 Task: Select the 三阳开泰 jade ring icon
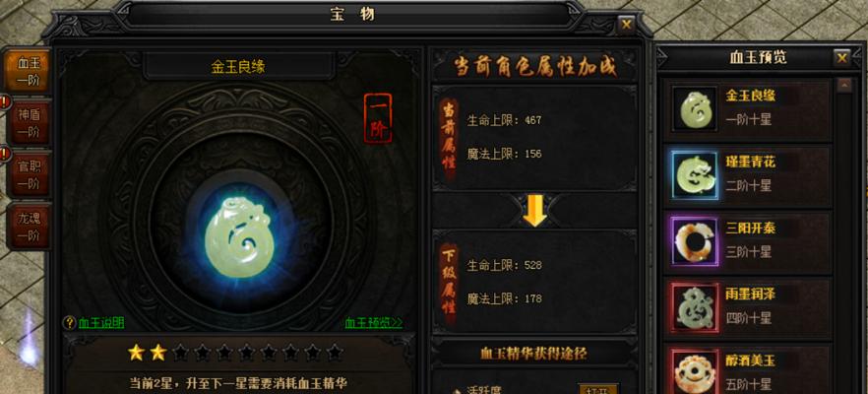coord(694,240)
